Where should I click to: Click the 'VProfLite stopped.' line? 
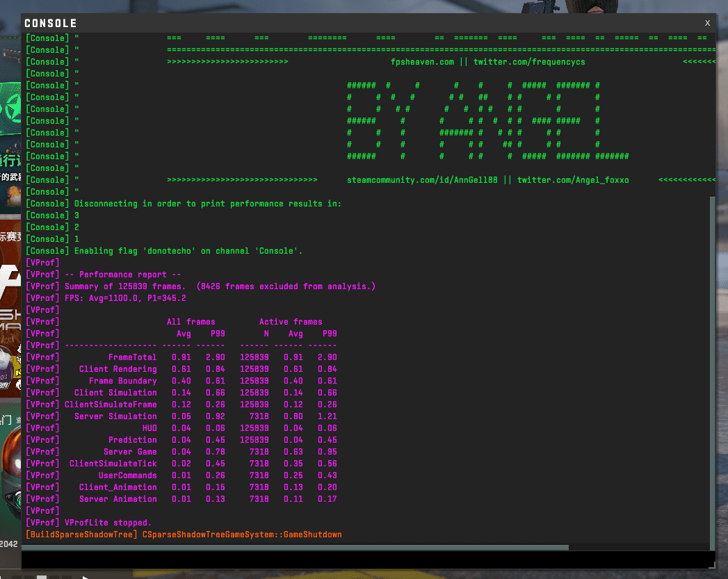(108, 523)
